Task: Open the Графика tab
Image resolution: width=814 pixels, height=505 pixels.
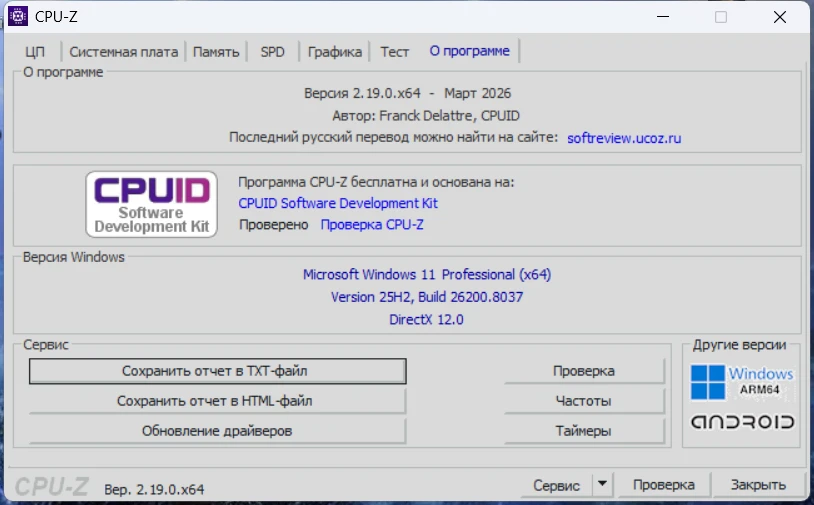Action: (334, 52)
